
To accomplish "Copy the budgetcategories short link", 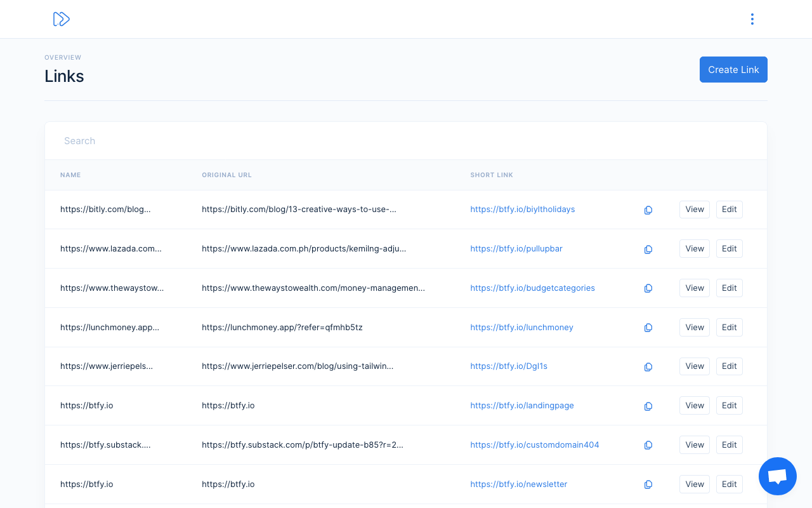I will (x=648, y=288).
